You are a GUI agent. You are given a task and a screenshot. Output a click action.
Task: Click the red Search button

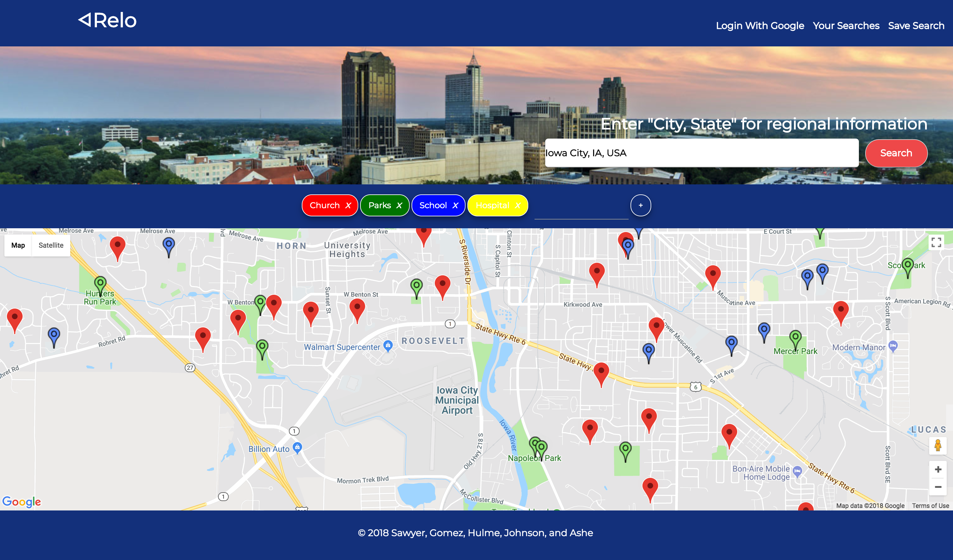click(x=896, y=153)
